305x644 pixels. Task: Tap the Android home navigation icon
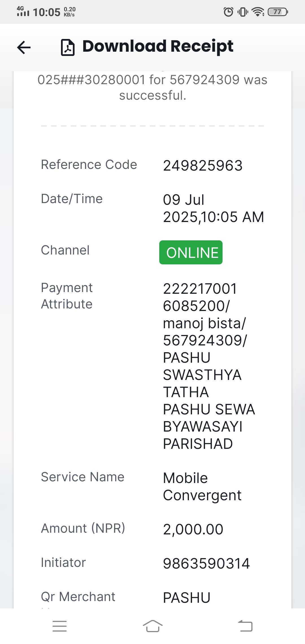152,626
